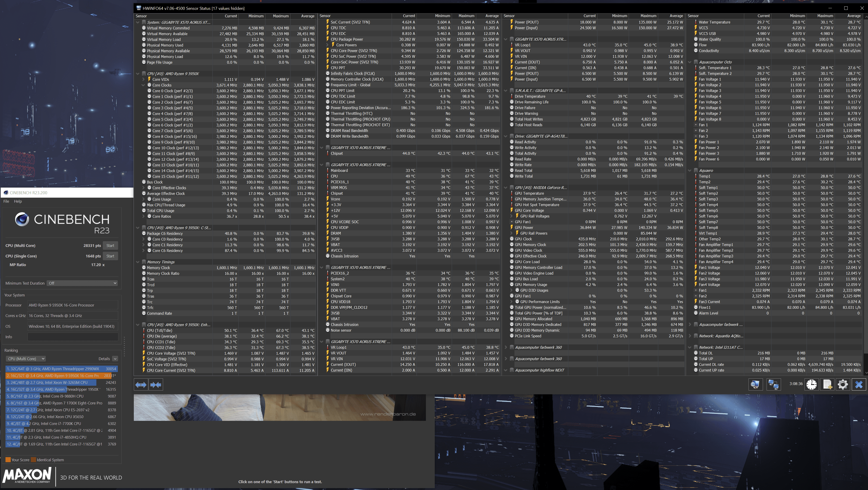The width and height of the screenshot is (868, 490).
Task: Click the first Sensor column header
Action: [x=173, y=16]
